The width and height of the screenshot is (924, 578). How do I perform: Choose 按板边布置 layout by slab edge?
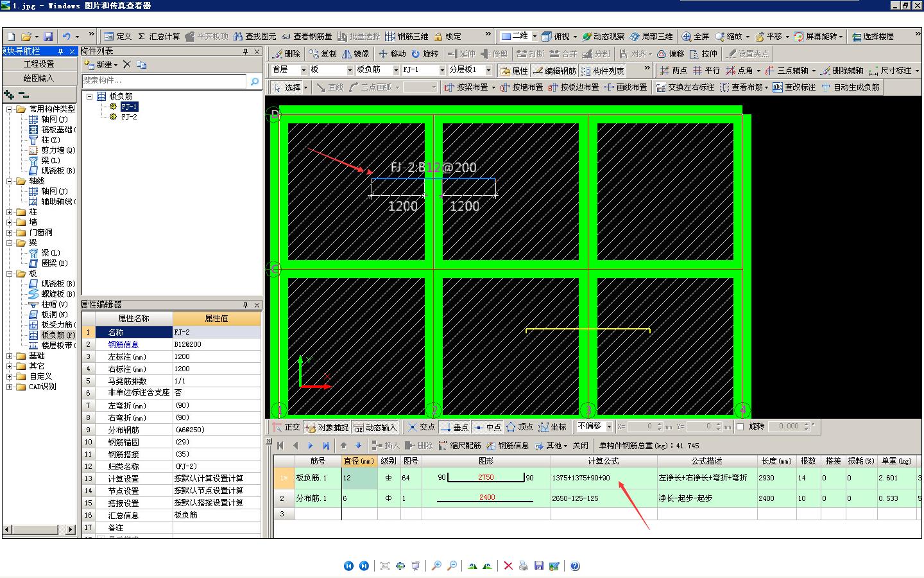(x=574, y=87)
